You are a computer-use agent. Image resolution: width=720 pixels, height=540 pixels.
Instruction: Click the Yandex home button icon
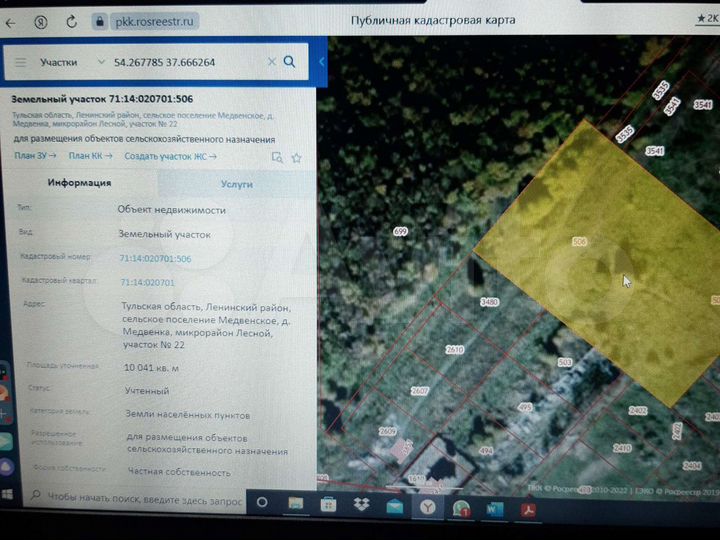(x=40, y=20)
